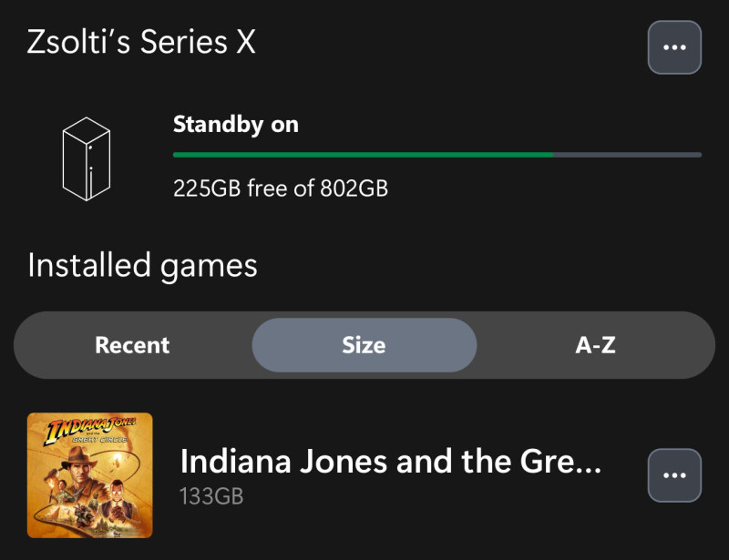Screen dimensions: 729x560
Task: Open console options menu for Zsolti's Series X
Action: pos(674,47)
